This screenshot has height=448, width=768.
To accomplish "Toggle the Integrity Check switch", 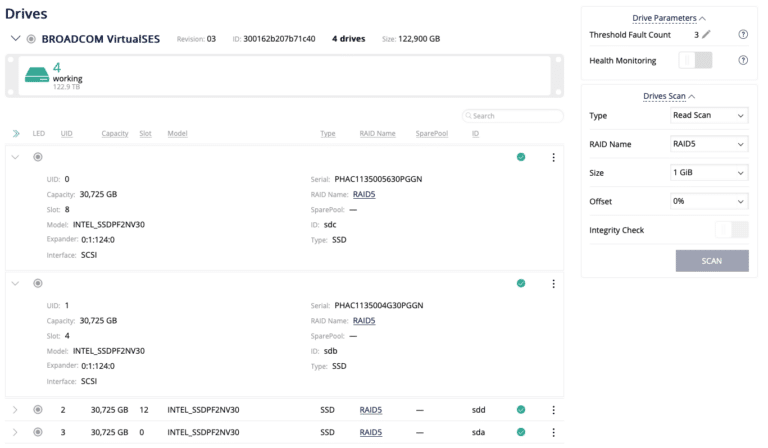I will coord(732,230).
